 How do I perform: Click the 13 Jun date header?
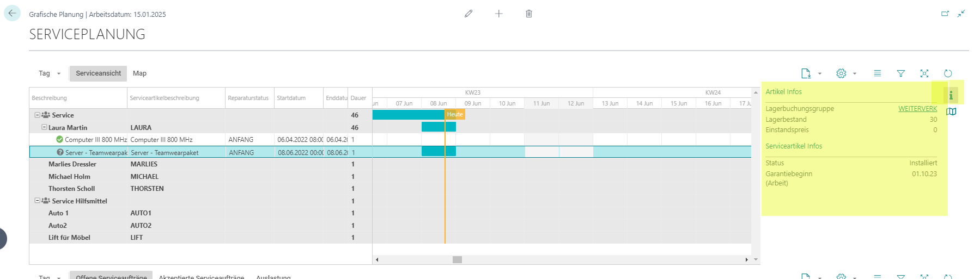(610, 103)
